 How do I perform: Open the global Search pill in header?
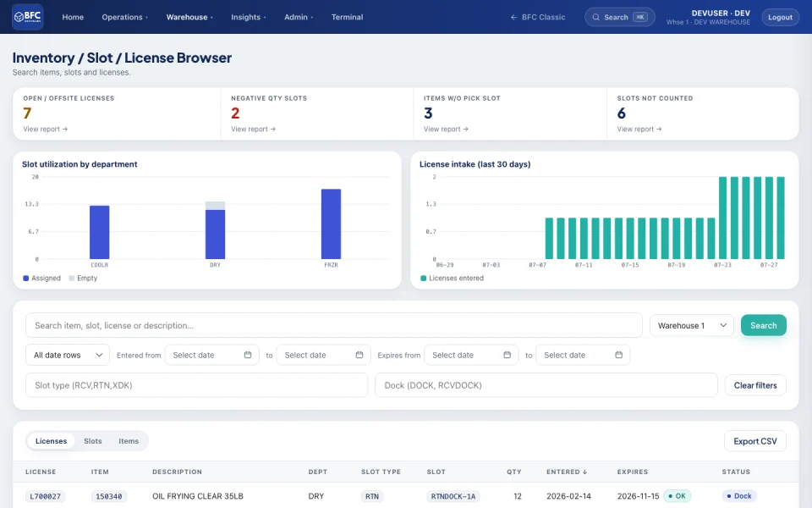(619, 17)
